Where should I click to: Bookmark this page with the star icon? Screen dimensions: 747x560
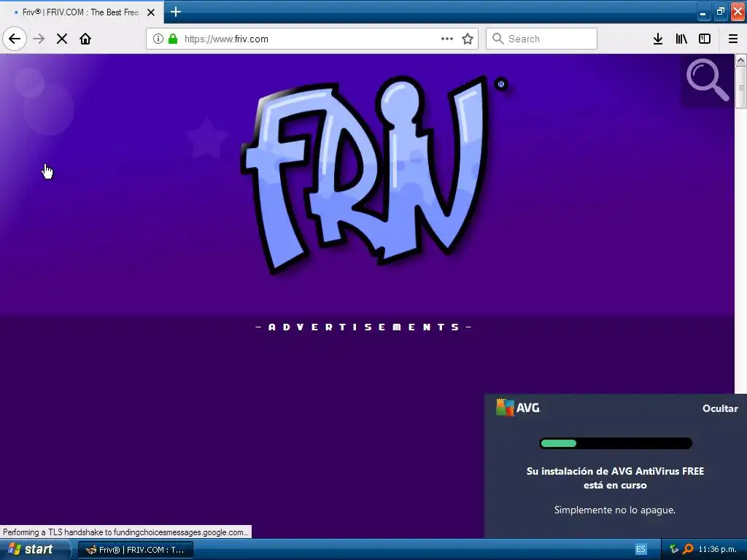(x=468, y=39)
